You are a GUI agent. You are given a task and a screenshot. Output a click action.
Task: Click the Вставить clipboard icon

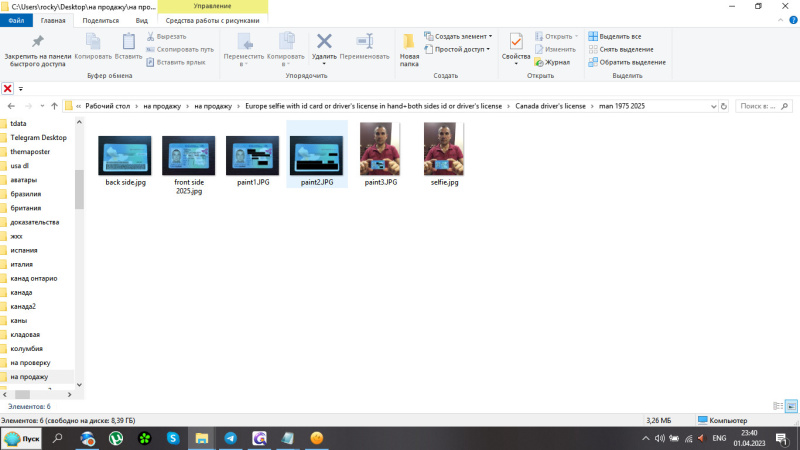(129, 41)
